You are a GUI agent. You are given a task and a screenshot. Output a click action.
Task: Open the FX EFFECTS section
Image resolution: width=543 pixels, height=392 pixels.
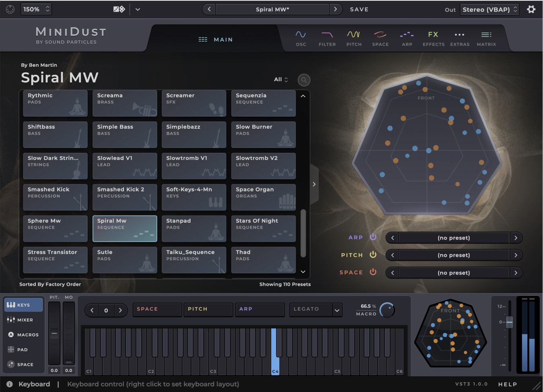pos(434,39)
